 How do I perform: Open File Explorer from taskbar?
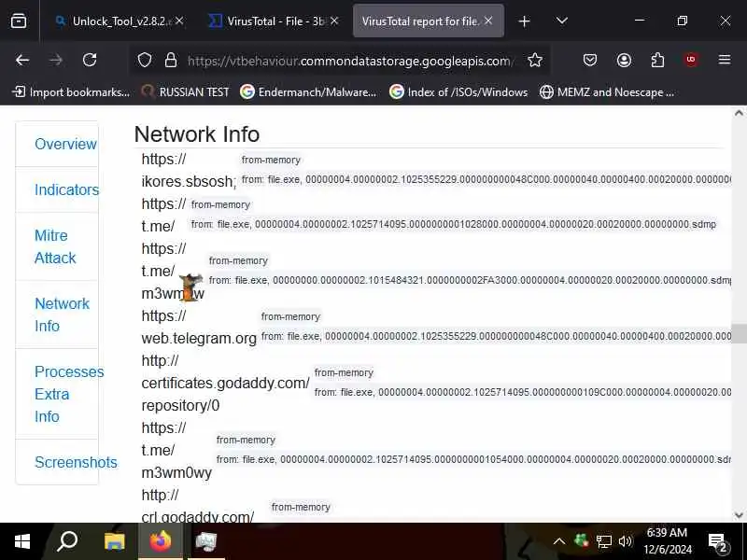point(114,541)
